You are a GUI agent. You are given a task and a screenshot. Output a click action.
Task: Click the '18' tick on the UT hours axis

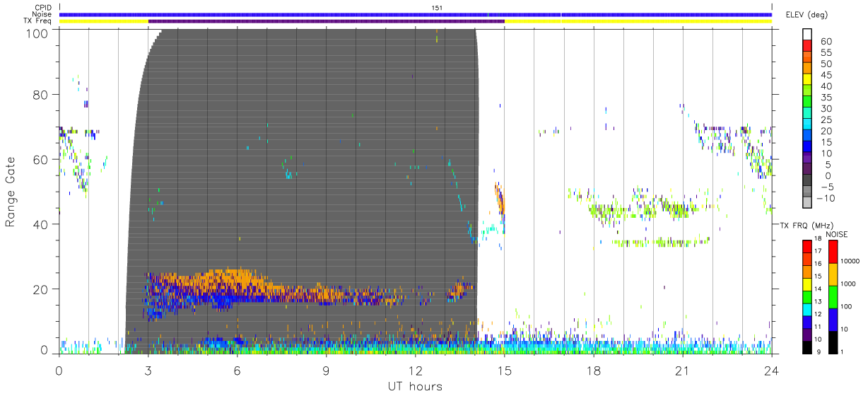pyautogui.click(x=594, y=371)
